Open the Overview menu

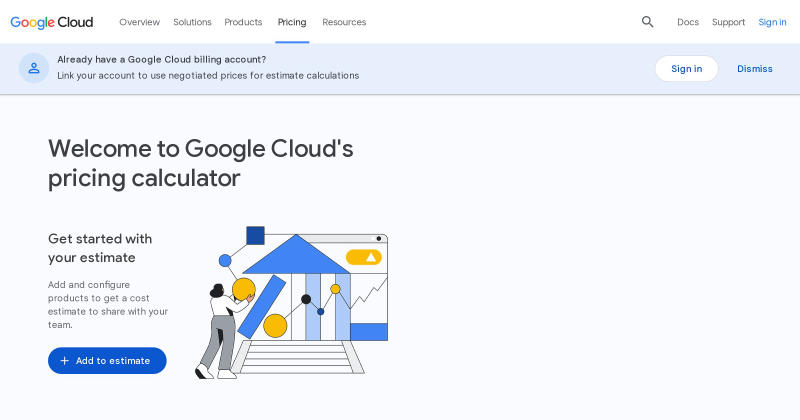click(x=139, y=22)
